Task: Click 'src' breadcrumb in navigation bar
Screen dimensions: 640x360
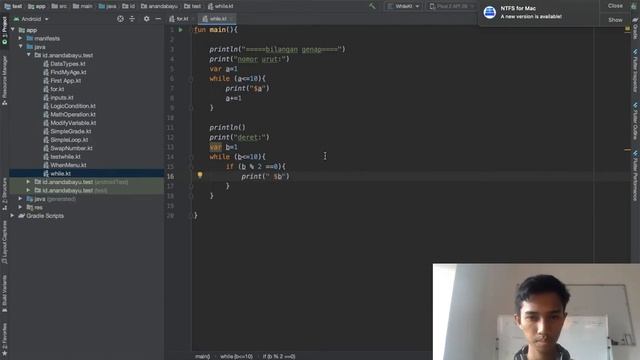Action: 60,6
